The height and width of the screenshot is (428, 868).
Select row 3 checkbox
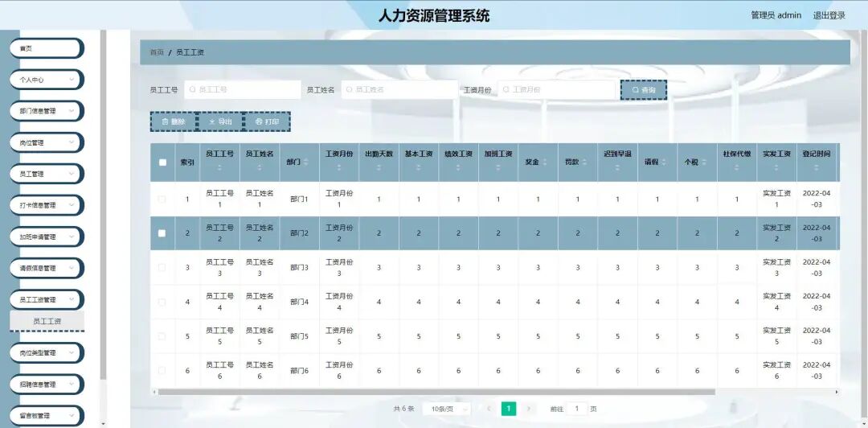(x=162, y=267)
